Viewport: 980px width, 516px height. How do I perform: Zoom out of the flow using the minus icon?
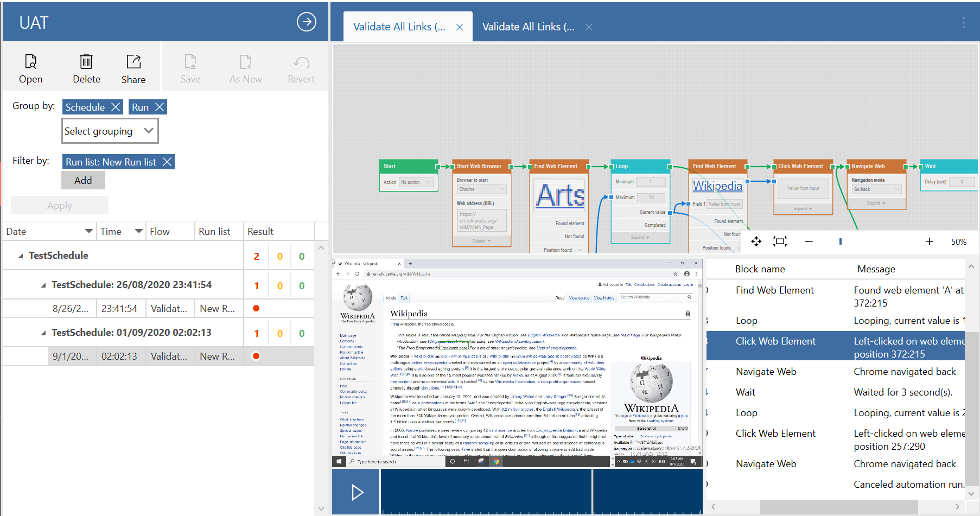(x=809, y=241)
